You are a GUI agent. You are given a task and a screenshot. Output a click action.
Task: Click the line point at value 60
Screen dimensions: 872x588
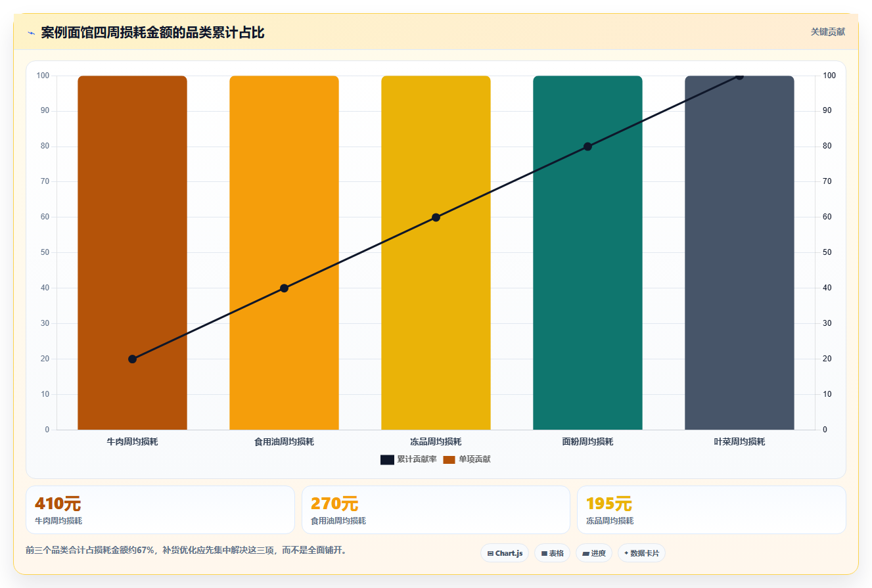[x=436, y=217]
